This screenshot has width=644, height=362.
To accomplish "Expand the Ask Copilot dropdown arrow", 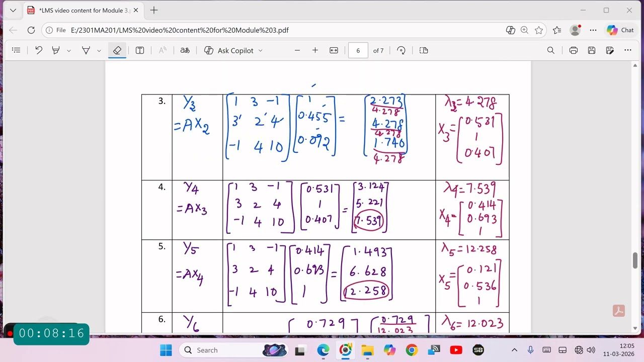I will 260,50.
